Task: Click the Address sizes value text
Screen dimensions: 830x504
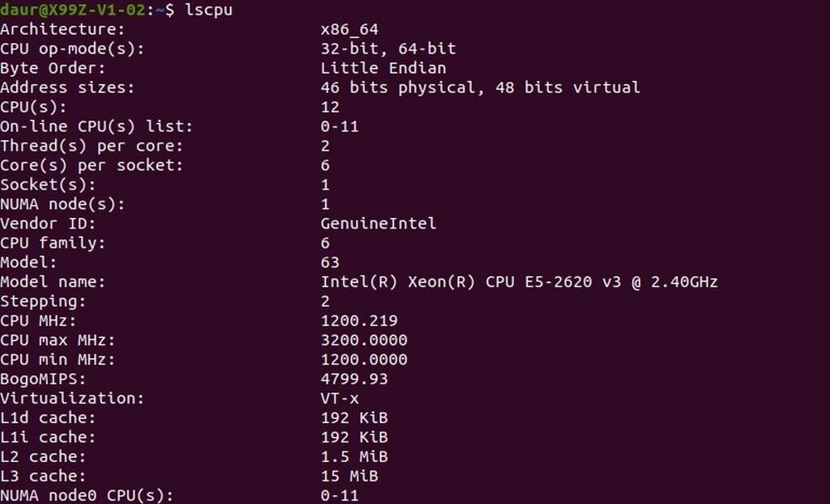Action: click(x=480, y=88)
